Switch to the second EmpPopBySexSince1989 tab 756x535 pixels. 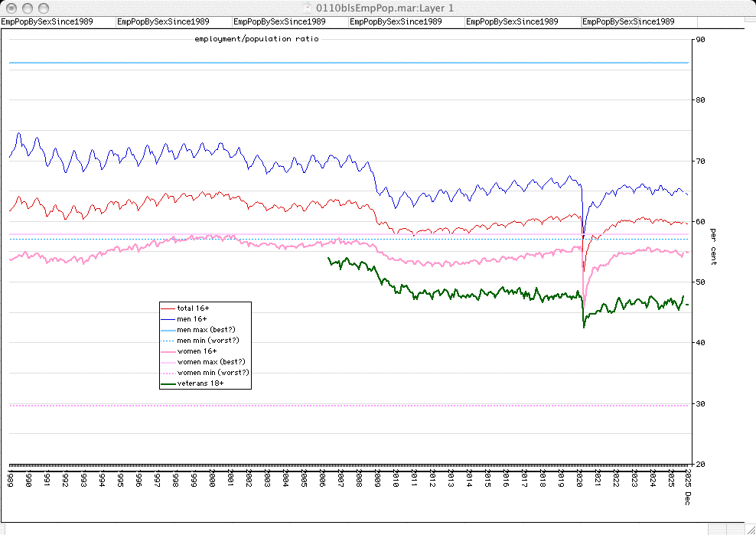pos(163,21)
